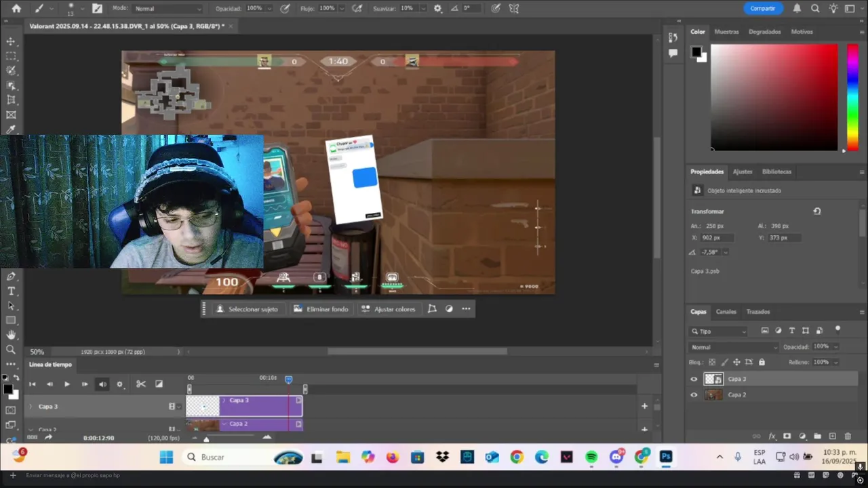Create new adjustment layer
The image size is (868, 488).
click(802, 436)
